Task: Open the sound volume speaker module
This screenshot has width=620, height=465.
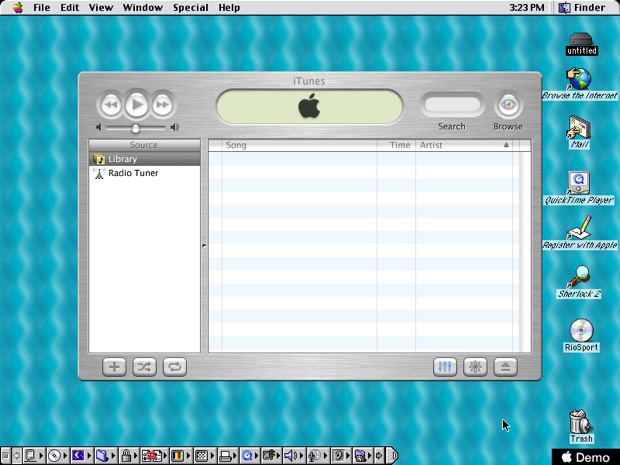Action: point(294,456)
